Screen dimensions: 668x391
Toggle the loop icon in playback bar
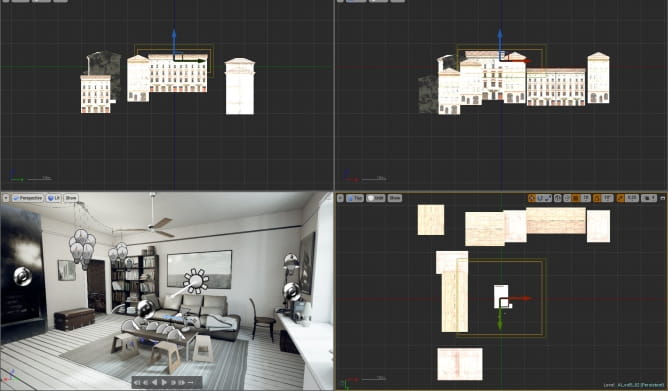coord(190,382)
